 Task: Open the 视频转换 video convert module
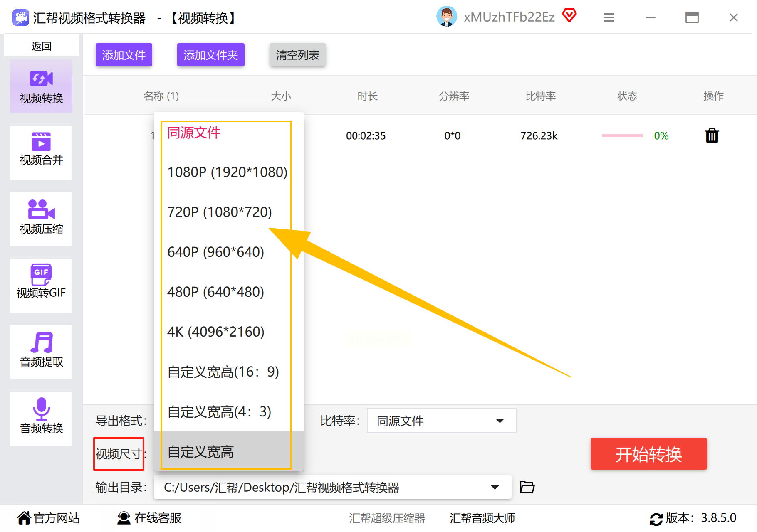[x=41, y=86]
